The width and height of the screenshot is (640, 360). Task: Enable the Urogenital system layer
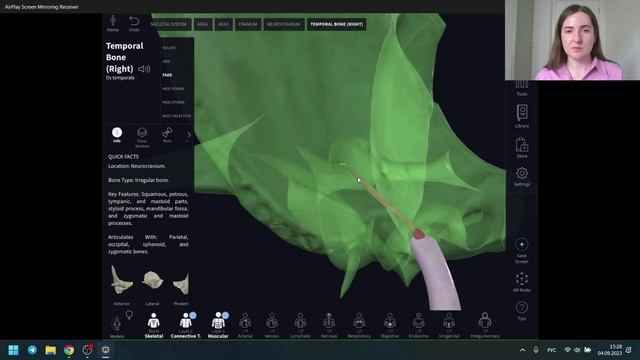tap(449, 326)
